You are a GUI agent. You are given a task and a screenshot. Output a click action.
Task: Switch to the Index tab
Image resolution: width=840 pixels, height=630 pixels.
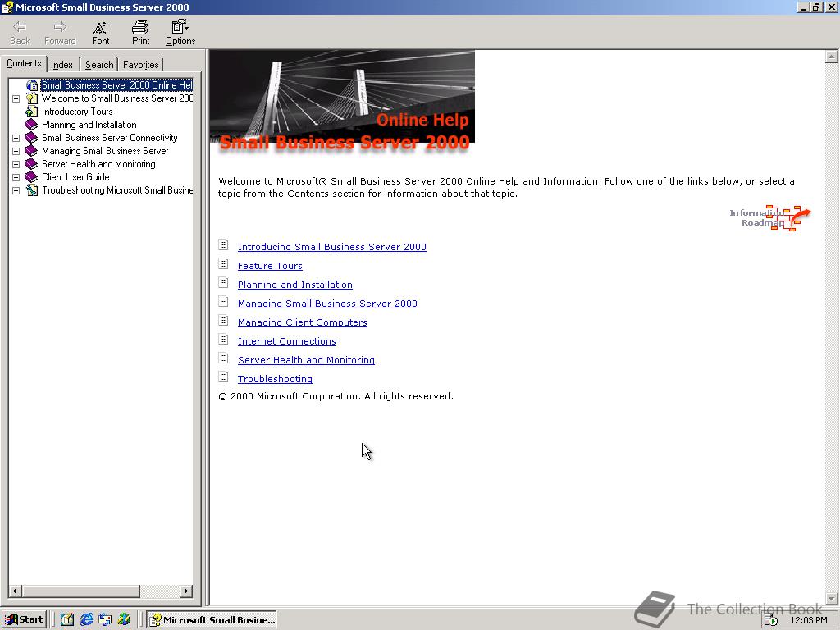click(x=62, y=65)
